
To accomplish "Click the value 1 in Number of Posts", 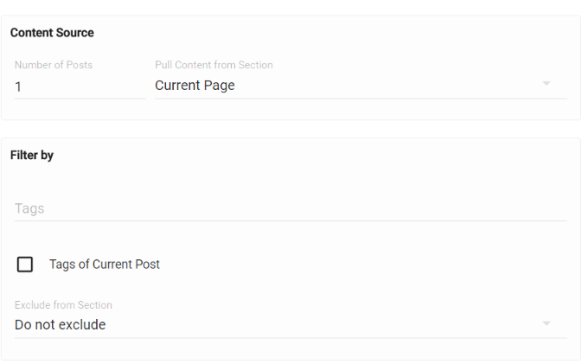I will pos(18,86).
